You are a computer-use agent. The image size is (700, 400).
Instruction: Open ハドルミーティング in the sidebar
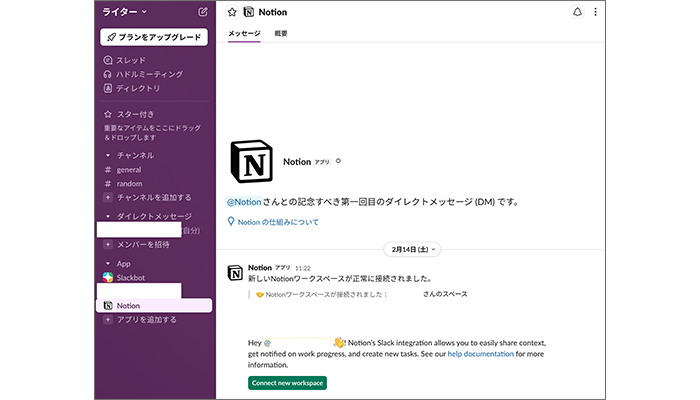143,74
